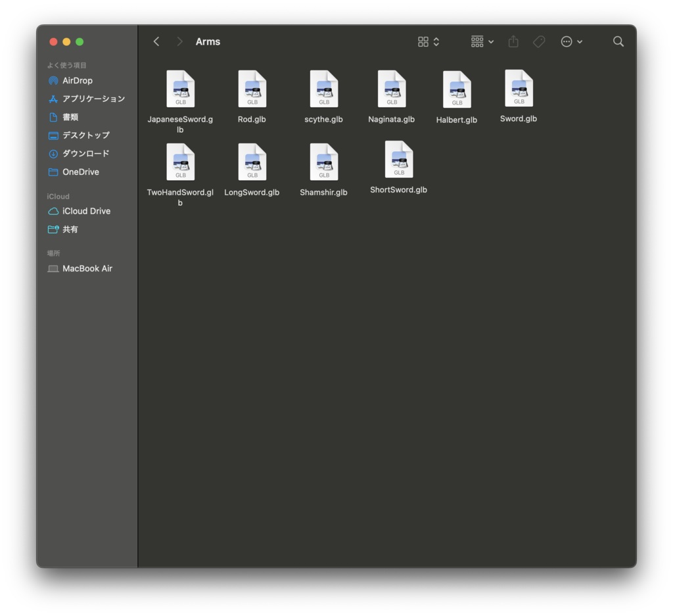
Task: Click the Shamshir.glb file name
Action: [323, 193]
